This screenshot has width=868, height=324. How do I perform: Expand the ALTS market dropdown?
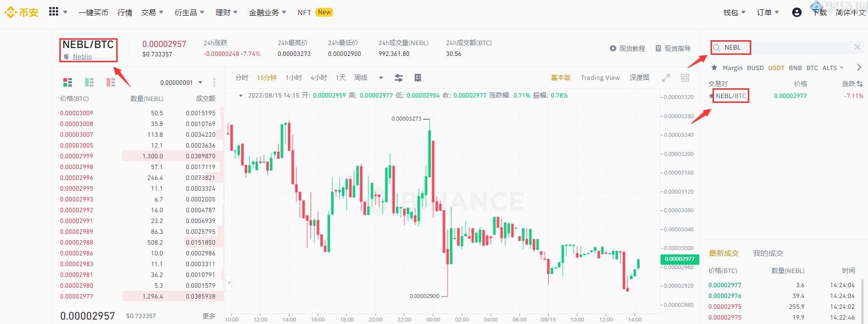click(833, 68)
